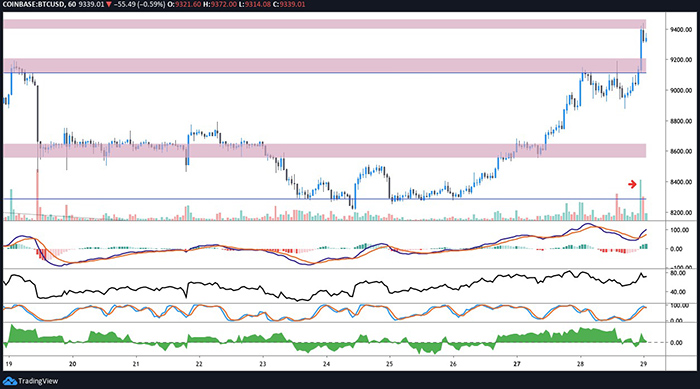Click the date label 23 on time axis
The width and height of the screenshot is (700, 389).
coord(262,364)
